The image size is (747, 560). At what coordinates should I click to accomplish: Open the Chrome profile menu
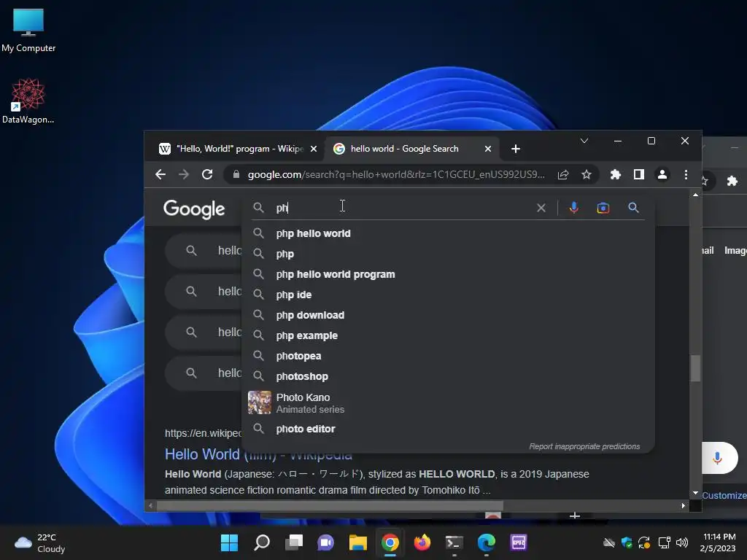(x=662, y=175)
